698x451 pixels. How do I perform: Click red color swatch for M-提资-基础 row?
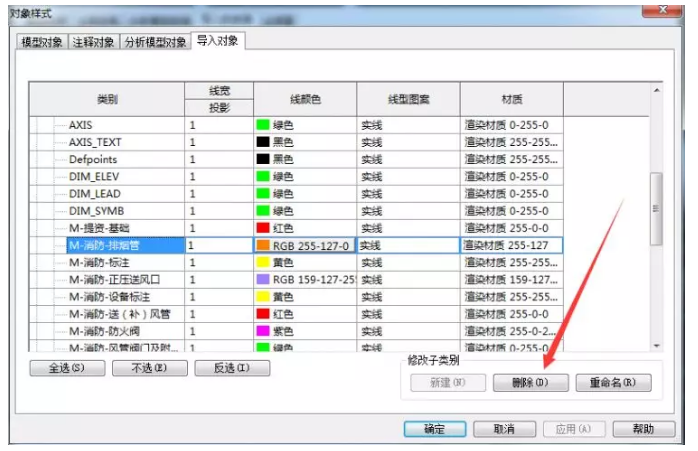[263, 228]
